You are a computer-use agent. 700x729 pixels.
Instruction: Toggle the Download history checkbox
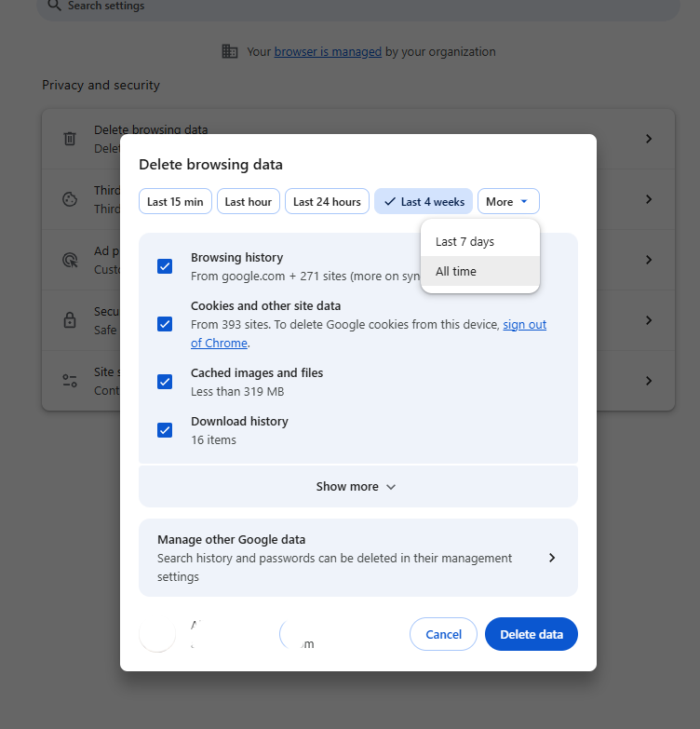point(165,430)
